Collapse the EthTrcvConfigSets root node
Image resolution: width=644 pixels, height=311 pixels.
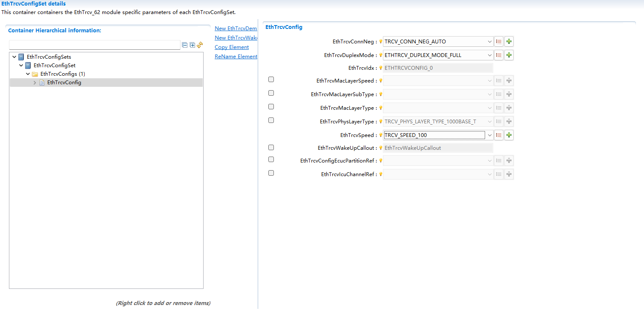pyautogui.click(x=14, y=57)
